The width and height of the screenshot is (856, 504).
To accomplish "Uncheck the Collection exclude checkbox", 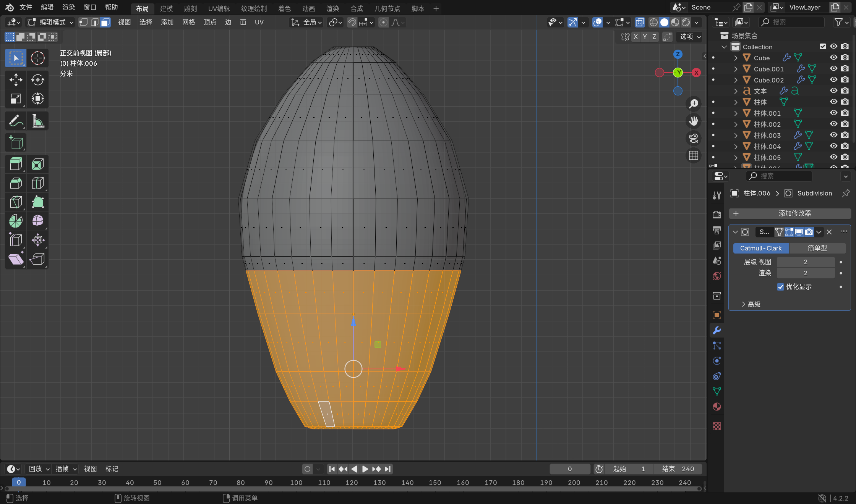I will point(823,47).
